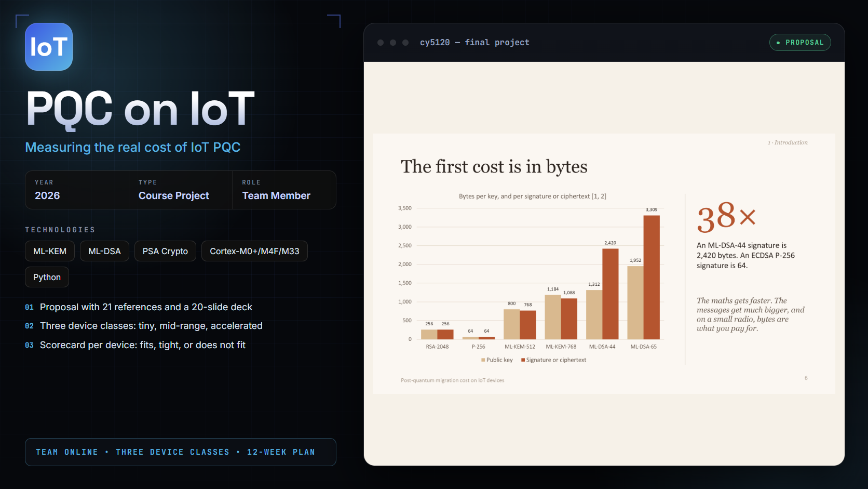Click the ML-DSA-65 public key bar labeled 1,952
The image size is (868, 489).
coord(635,302)
